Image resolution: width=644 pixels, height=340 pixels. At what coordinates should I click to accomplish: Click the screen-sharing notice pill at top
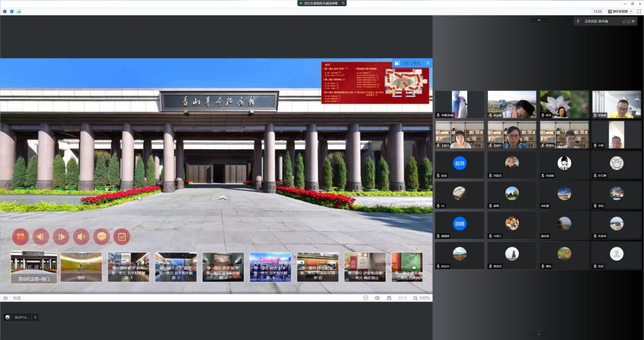(x=322, y=3)
